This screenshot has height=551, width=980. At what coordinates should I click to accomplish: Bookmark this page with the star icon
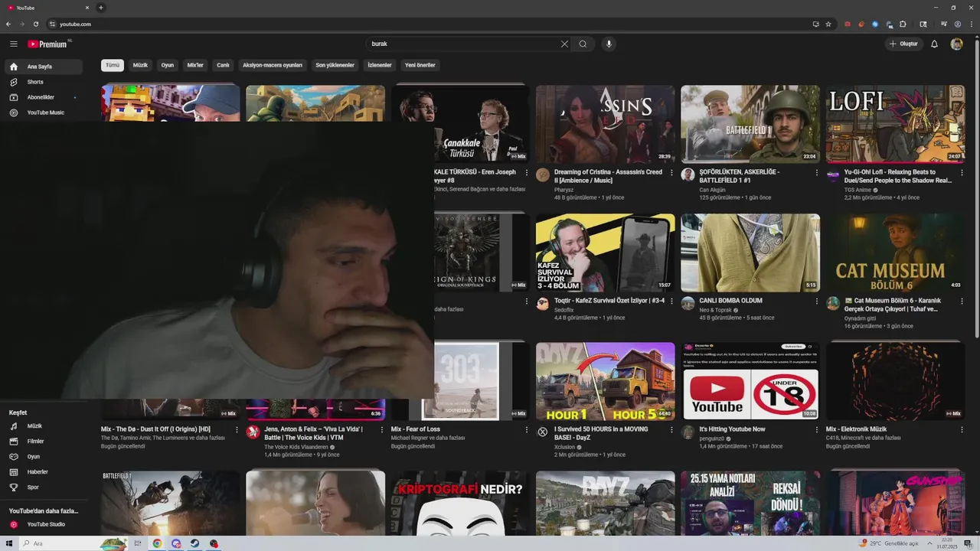point(828,24)
